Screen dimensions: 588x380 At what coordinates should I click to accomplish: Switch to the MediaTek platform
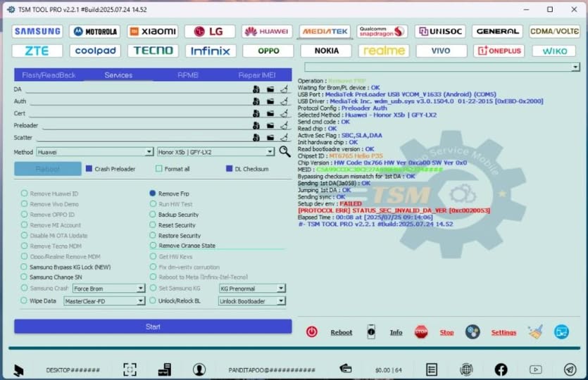(325, 32)
